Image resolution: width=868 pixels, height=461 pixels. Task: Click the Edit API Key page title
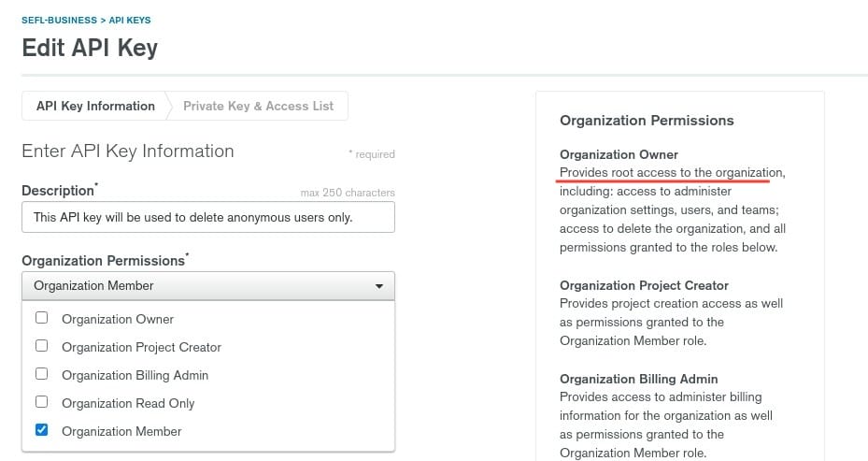pyautogui.click(x=90, y=48)
